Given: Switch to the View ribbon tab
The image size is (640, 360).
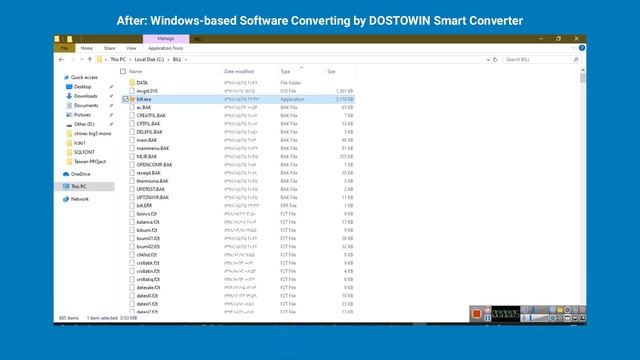Looking at the screenshot, I should pyautogui.click(x=131, y=48).
